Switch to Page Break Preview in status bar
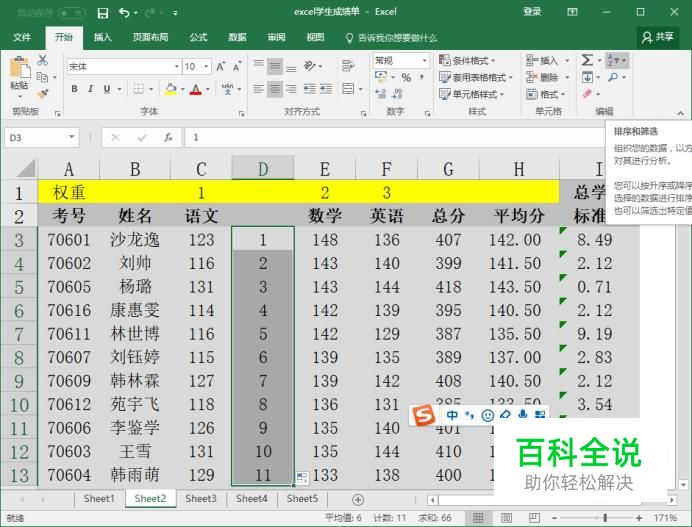The image size is (692, 527). pos(534,518)
